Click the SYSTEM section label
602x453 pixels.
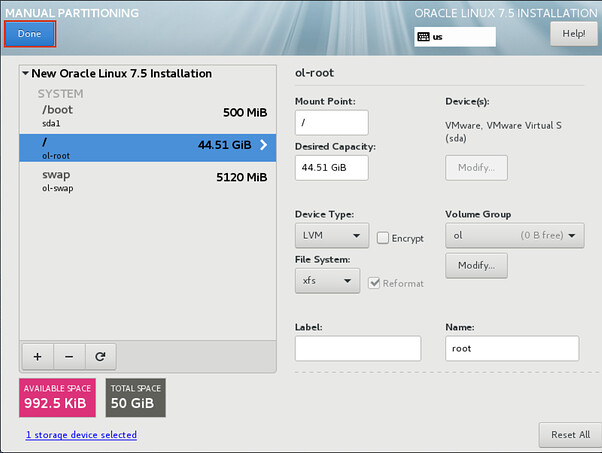pos(60,93)
